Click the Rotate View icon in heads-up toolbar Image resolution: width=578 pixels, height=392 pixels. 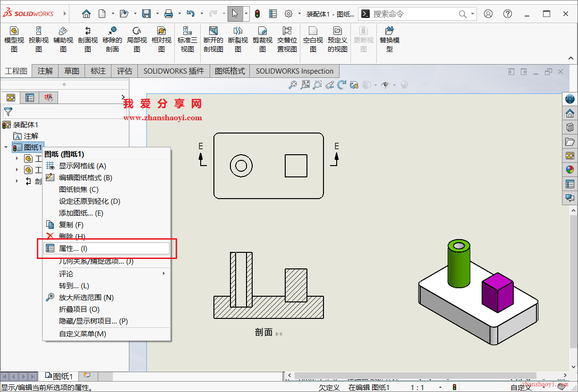(341, 85)
